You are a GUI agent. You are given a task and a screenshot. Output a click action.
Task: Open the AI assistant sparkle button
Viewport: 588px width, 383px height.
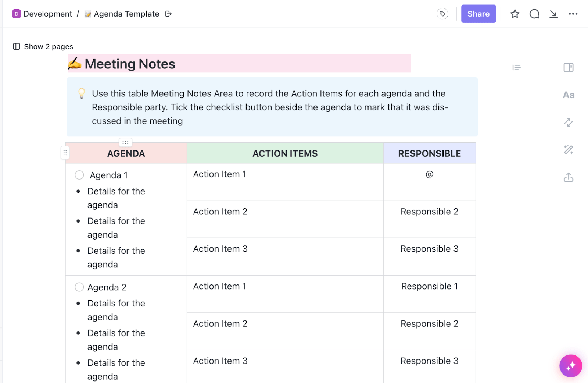[571, 366]
